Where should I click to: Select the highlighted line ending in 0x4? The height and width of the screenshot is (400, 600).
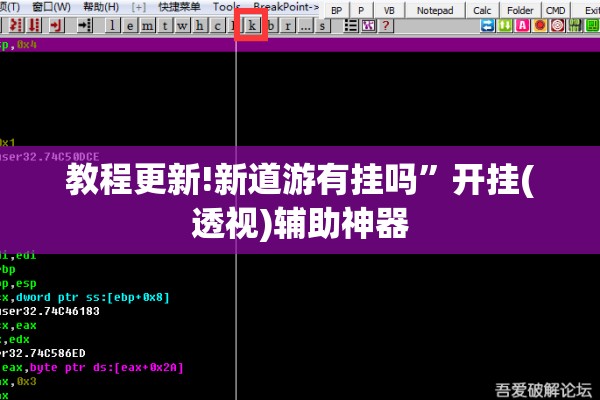tap(300, 45)
